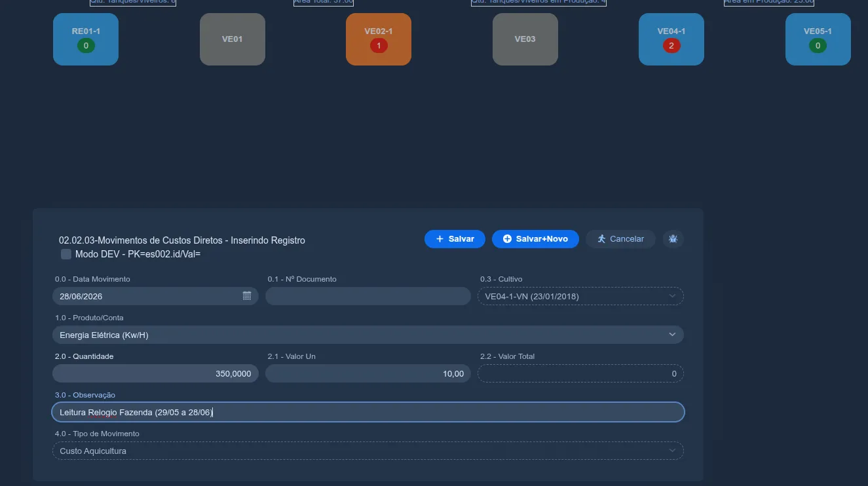Select the VE04-1 tank tile
This screenshot has width=868, height=486.
point(671,39)
